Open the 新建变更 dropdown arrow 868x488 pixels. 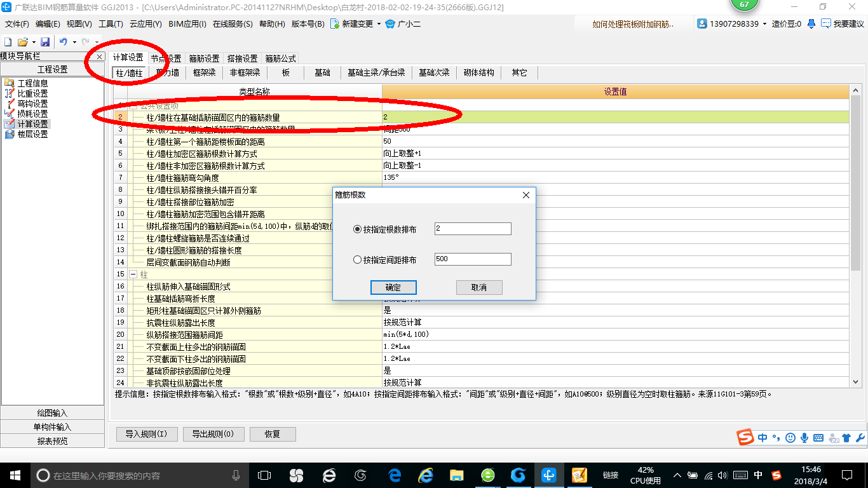pos(379,24)
